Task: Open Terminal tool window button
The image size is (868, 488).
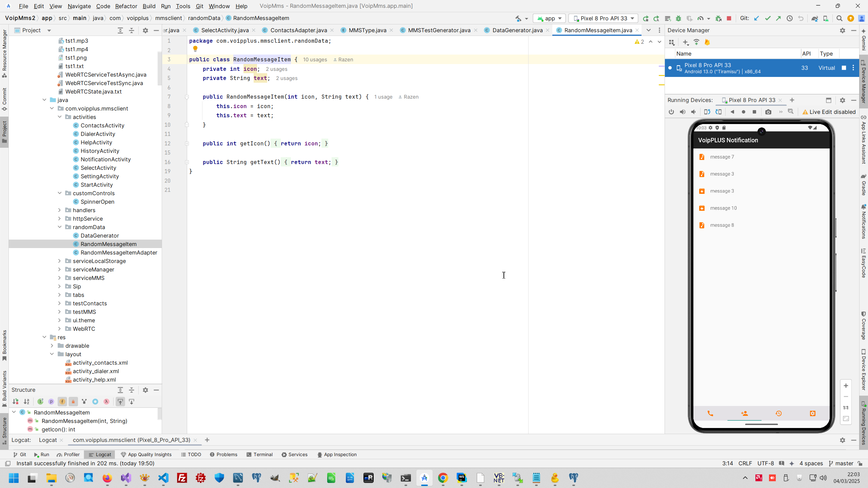Action: pyautogui.click(x=260, y=454)
